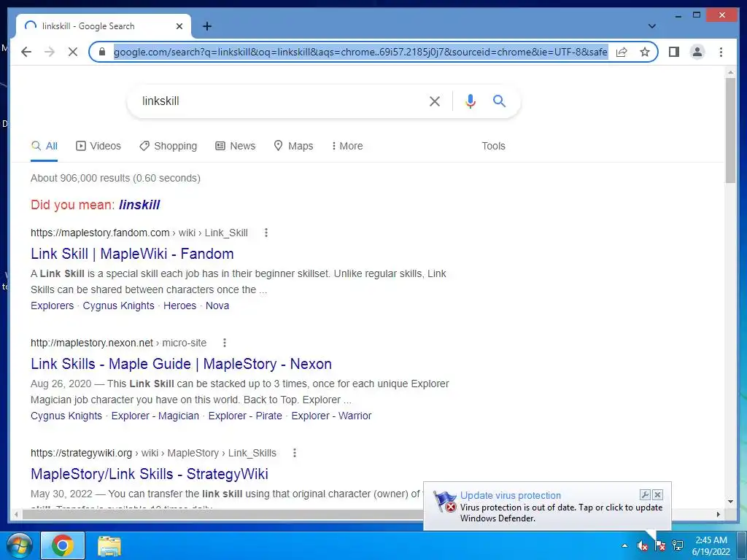Click the vertical scrollbar thumb
747x560 pixels.
tap(730, 130)
